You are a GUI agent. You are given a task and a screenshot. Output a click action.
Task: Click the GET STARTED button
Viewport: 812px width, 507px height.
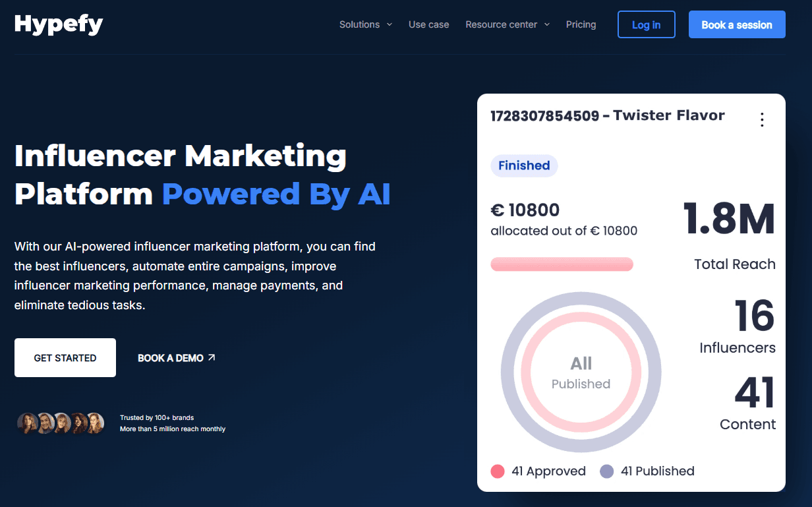coord(65,357)
